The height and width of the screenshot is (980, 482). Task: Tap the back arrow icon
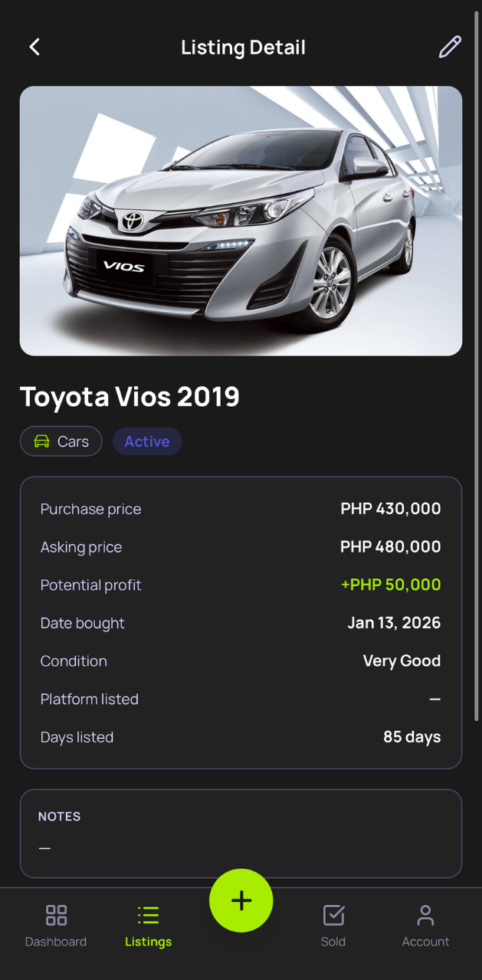click(x=34, y=48)
